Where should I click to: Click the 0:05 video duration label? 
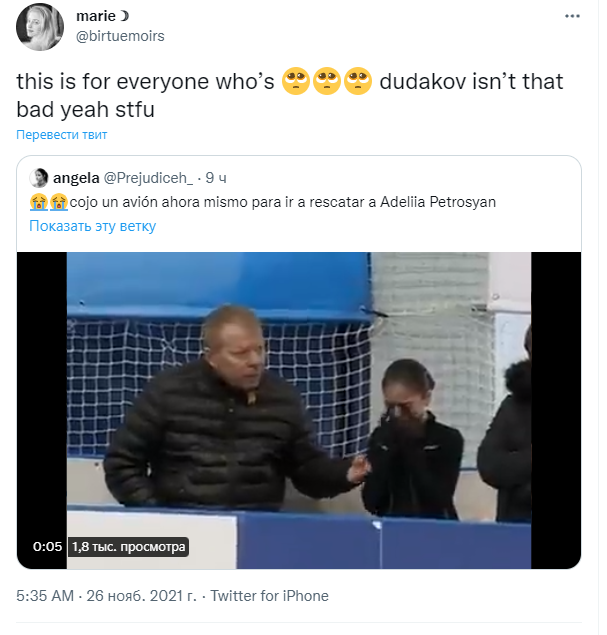(x=47, y=547)
